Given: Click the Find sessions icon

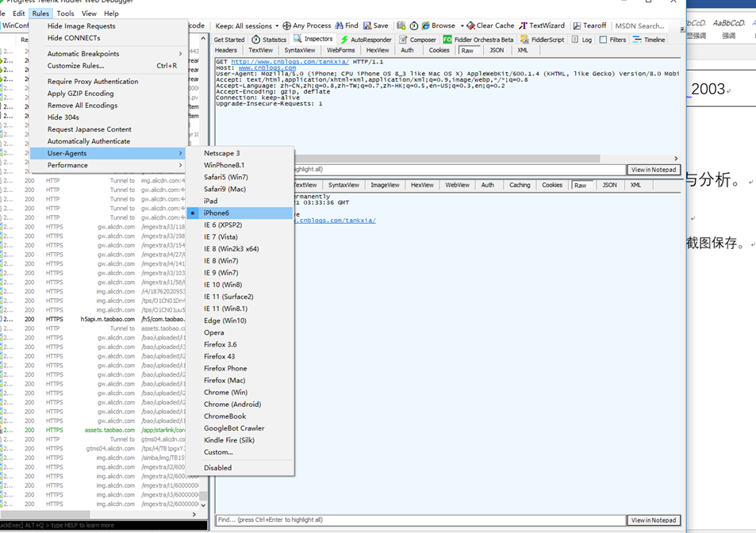Looking at the screenshot, I should [346, 25].
